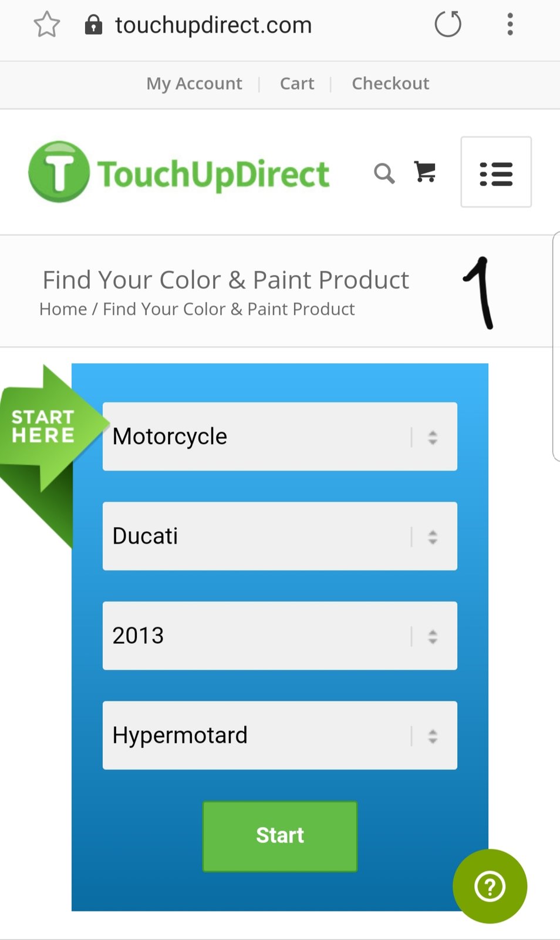Click the TouchUpDirect logo
Viewport: 560px width, 940px height.
coord(179,173)
